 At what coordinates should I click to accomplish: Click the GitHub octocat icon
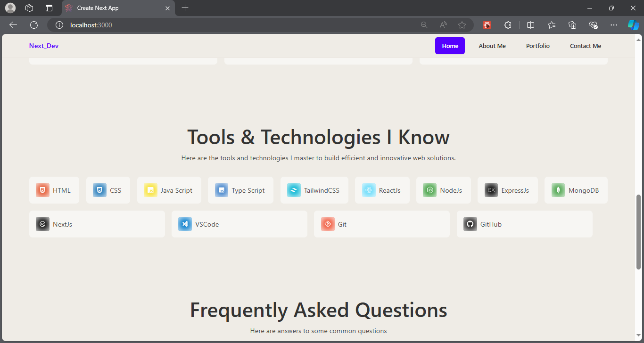470,224
